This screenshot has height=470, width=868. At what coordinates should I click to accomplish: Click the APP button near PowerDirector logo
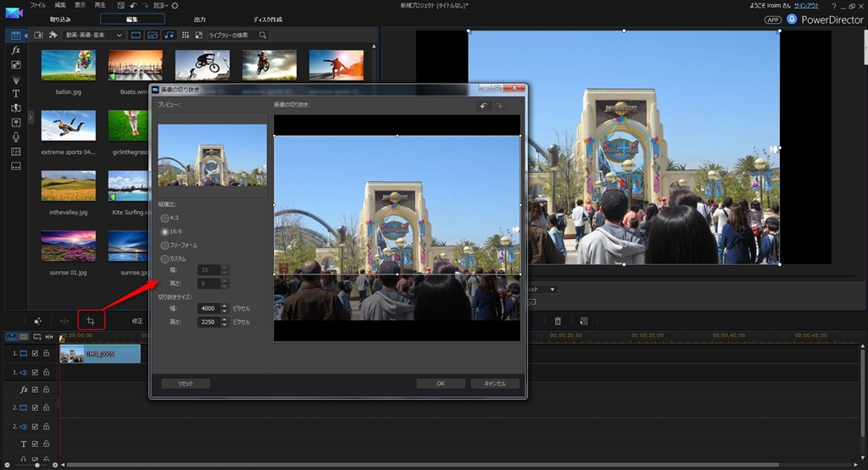tap(773, 19)
